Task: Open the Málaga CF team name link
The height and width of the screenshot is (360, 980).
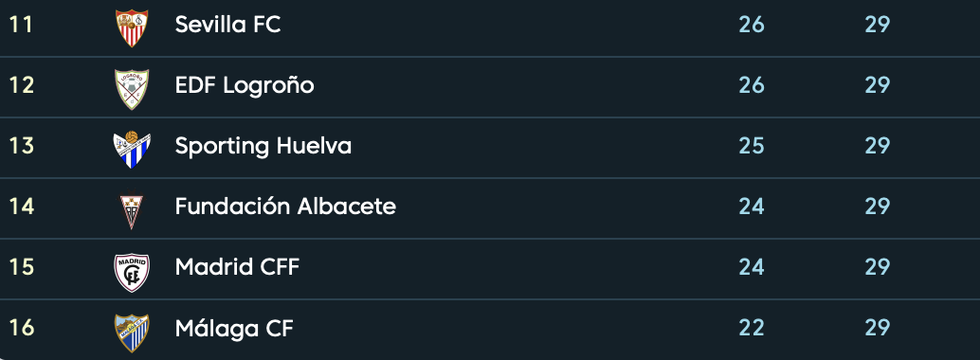Action: point(234,328)
